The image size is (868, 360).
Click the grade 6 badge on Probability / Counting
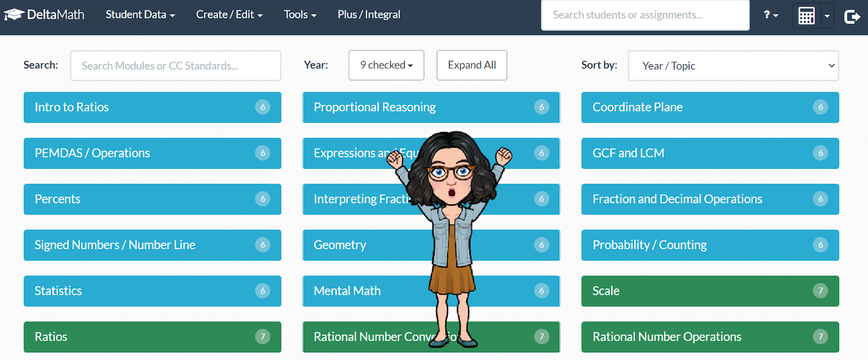[x=820, y=245]
